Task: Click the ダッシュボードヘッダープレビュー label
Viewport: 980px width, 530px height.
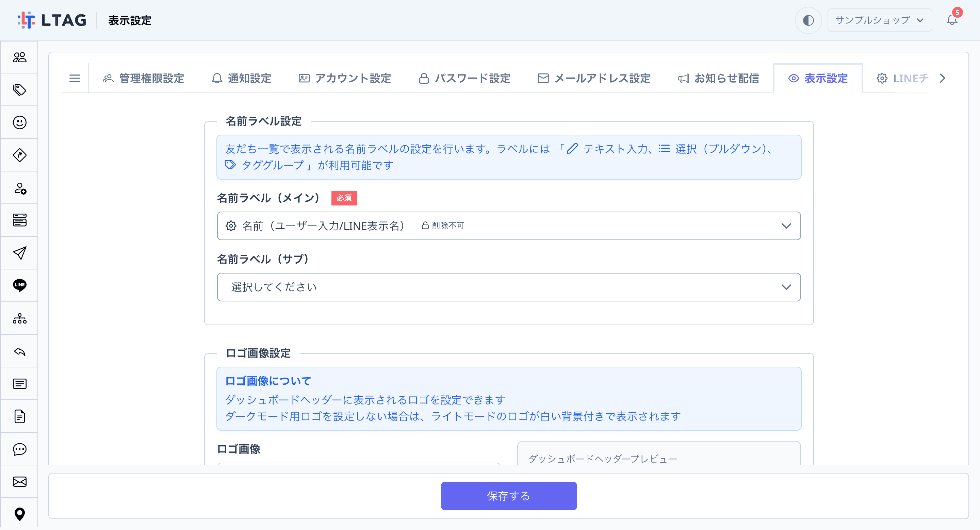Action: coord(603,459)
